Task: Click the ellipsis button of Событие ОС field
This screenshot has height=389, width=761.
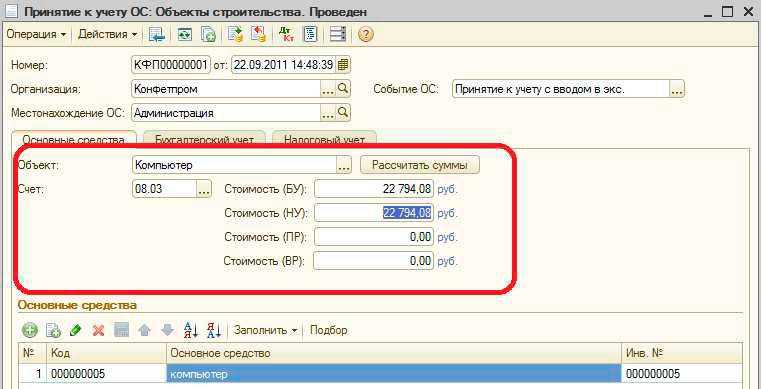Action: [677, 89]
